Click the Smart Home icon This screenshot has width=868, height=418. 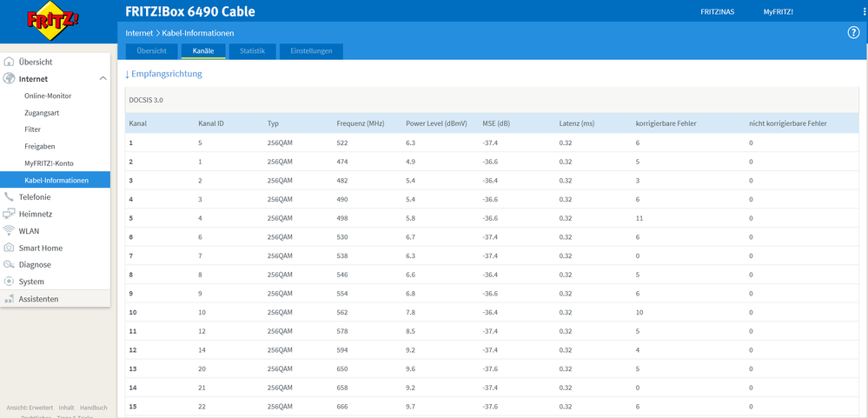coord(9,248)
